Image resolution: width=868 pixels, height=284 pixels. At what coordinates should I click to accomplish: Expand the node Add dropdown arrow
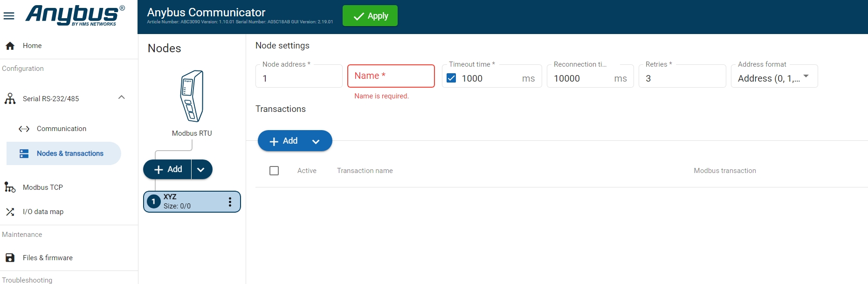click(x=201, y=170)
